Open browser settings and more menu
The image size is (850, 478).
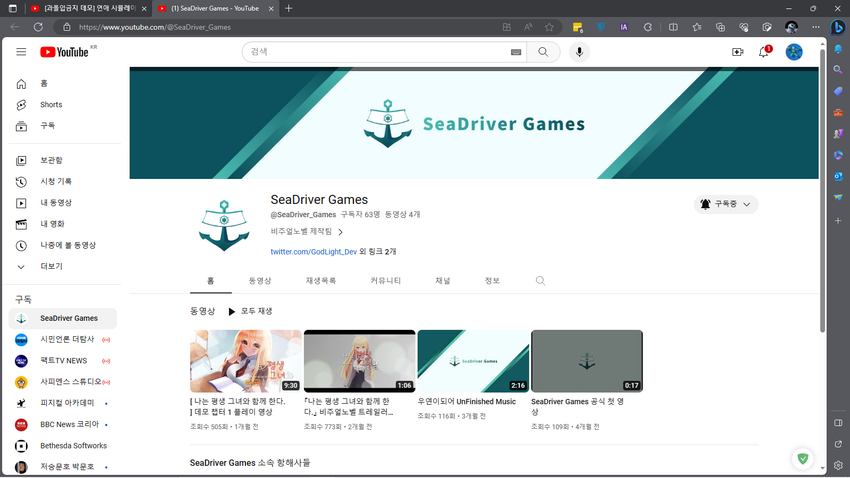pos(816,27)
